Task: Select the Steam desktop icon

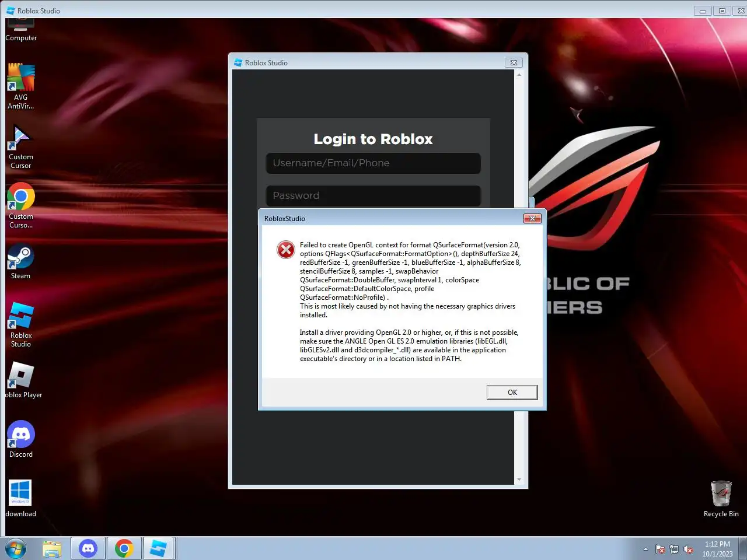Action: 21,261
